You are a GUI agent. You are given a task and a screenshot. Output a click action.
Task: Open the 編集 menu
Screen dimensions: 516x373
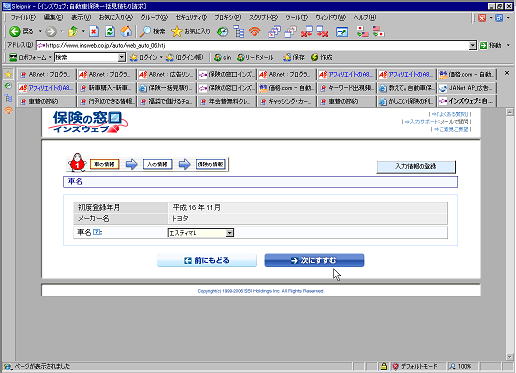pos(53,17)
